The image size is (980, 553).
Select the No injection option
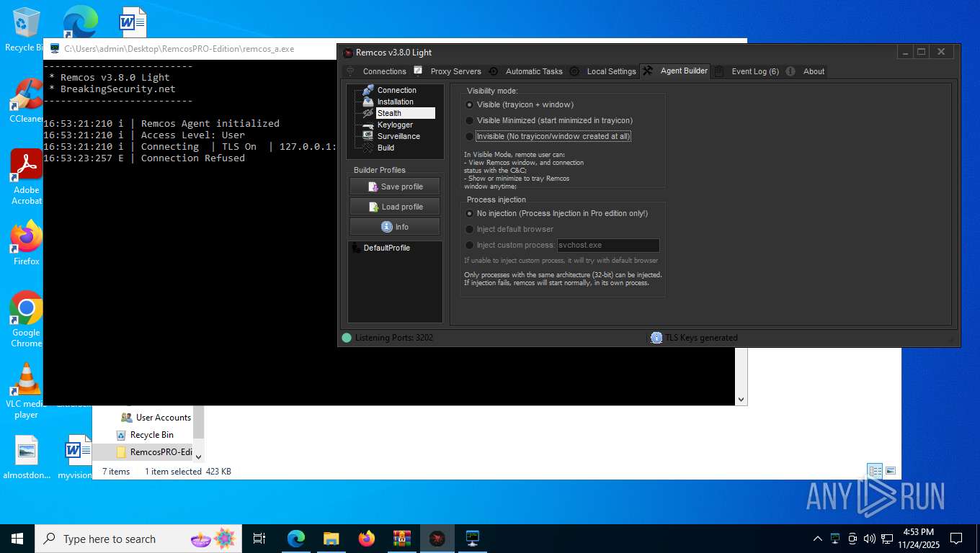pos(556,213)
